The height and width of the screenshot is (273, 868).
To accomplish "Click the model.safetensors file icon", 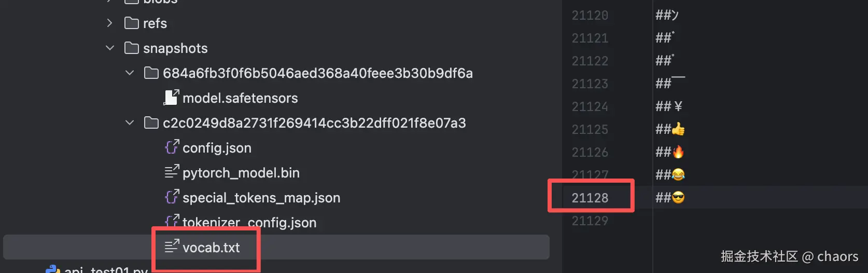I will 171,98.
